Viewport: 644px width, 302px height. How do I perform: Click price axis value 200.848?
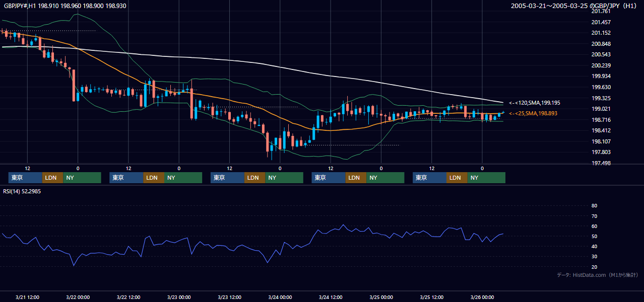point(601,44)
